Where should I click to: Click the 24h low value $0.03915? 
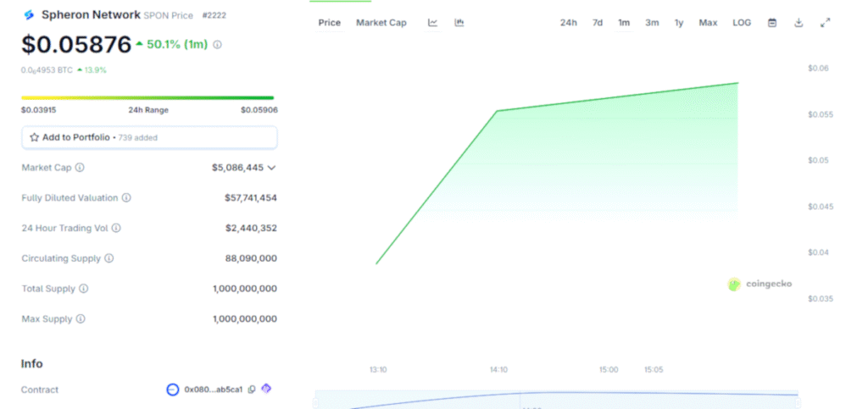39,110
